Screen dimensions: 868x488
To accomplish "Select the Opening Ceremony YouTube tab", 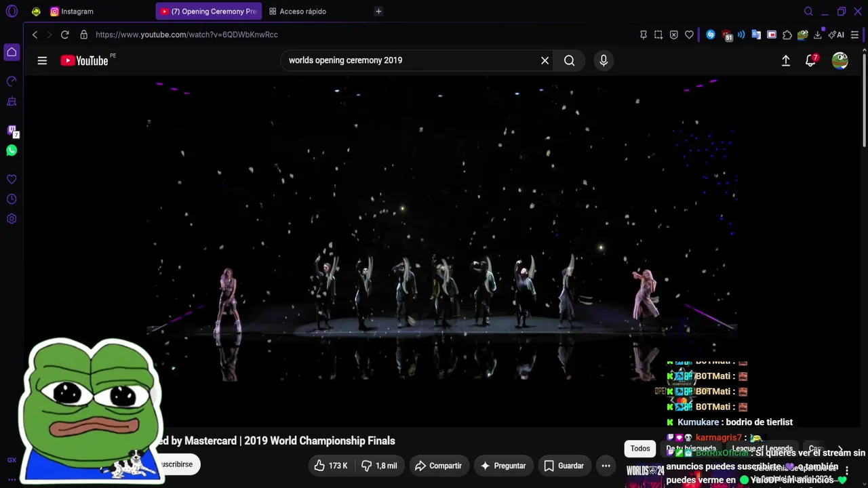I will pos(209,12).
